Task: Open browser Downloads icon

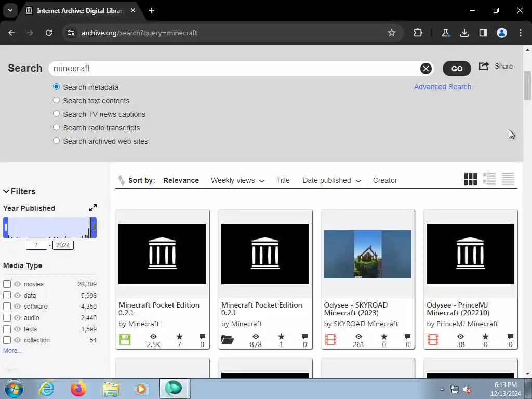Action: click(x=464, y=33)
